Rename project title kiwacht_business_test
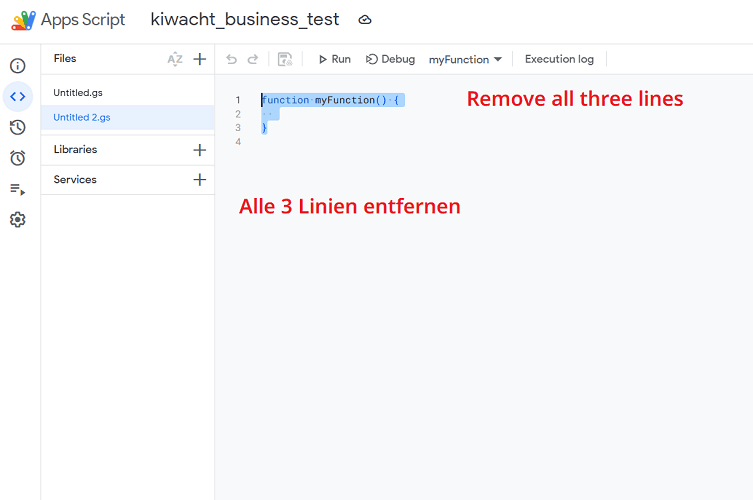The height and width of the screenshot is (500, 753). pos(245,20)
